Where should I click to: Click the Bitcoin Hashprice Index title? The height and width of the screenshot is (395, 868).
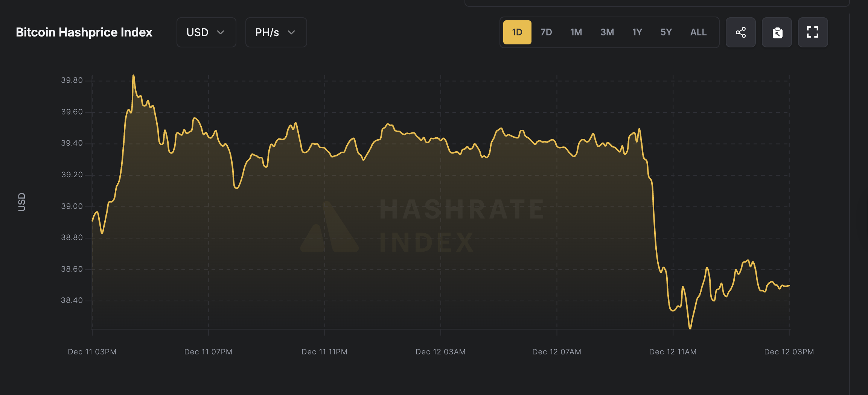pos(84,32)
